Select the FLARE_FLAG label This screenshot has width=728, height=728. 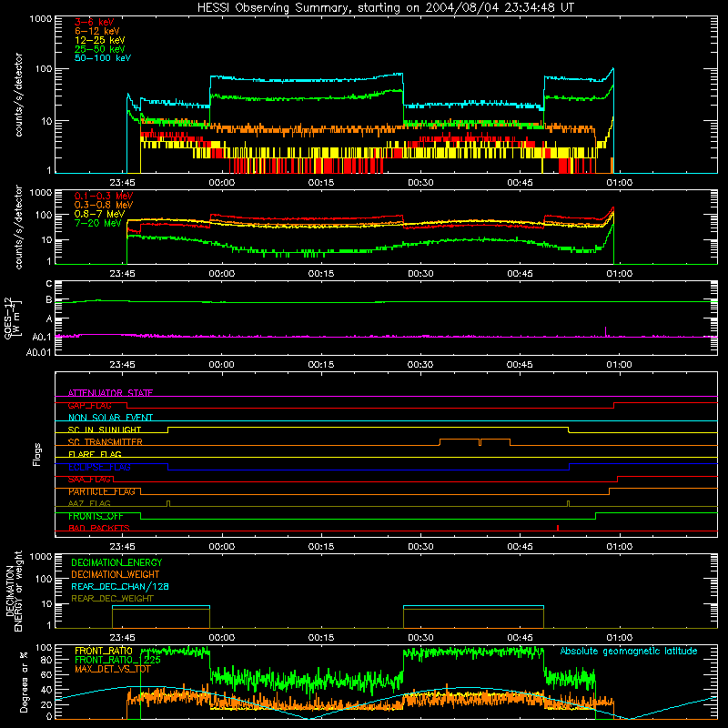(x=95, y=454)
